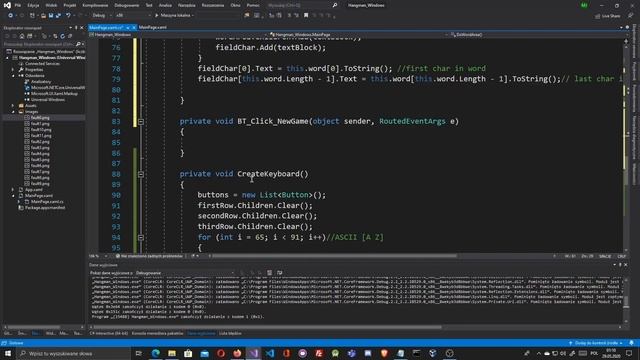
Task: Open the Narzędzia menu
Action: pyautogui.click(x=187, y=5)
